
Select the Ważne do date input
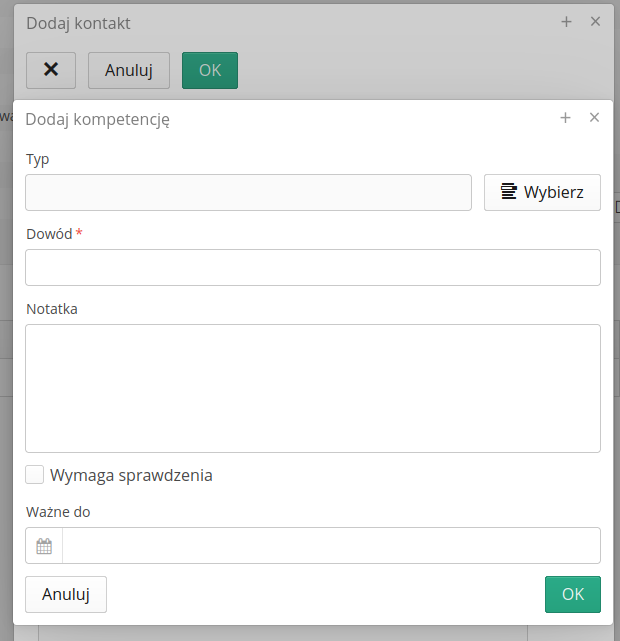(330, 546)
